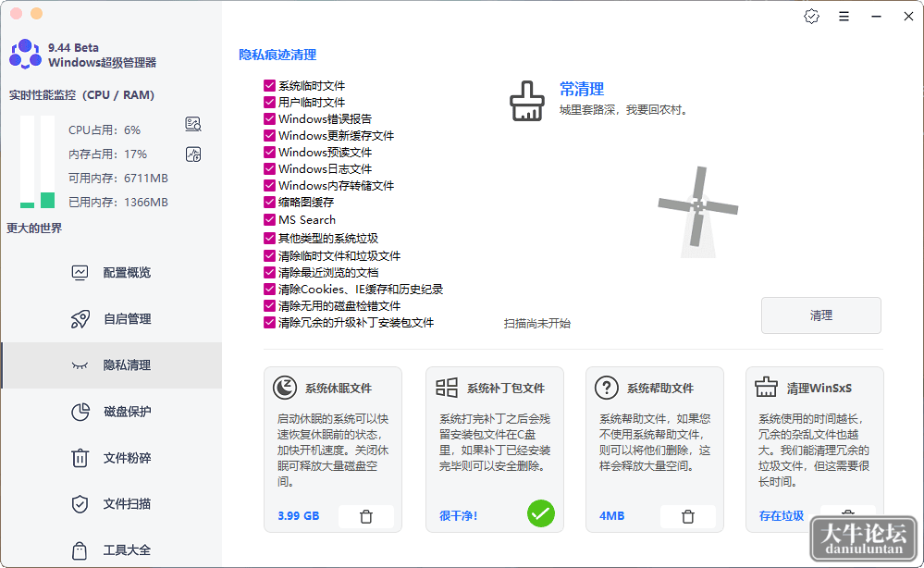Viewport: 924px width, 568px height.
Task: Toggle MS Search checkbox
Action: click(269, 220)
